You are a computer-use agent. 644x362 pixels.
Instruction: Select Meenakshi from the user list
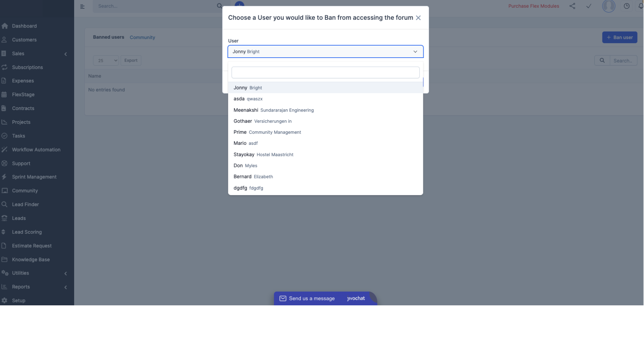pos(273,110)
